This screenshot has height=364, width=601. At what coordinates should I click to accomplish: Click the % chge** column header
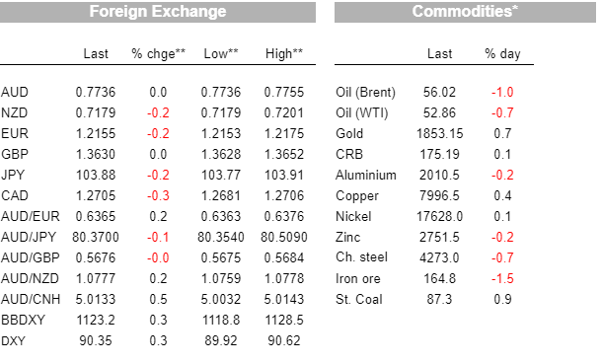(158, 53)
